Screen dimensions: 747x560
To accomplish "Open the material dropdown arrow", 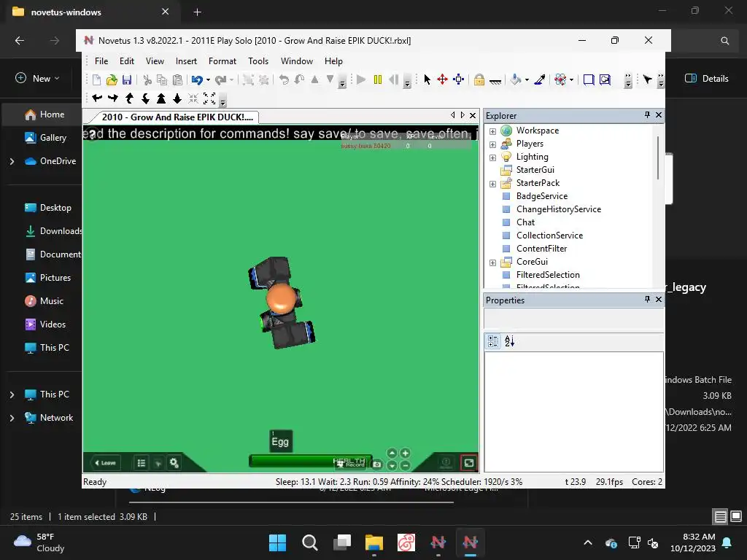I will click(x=571, y=80).
